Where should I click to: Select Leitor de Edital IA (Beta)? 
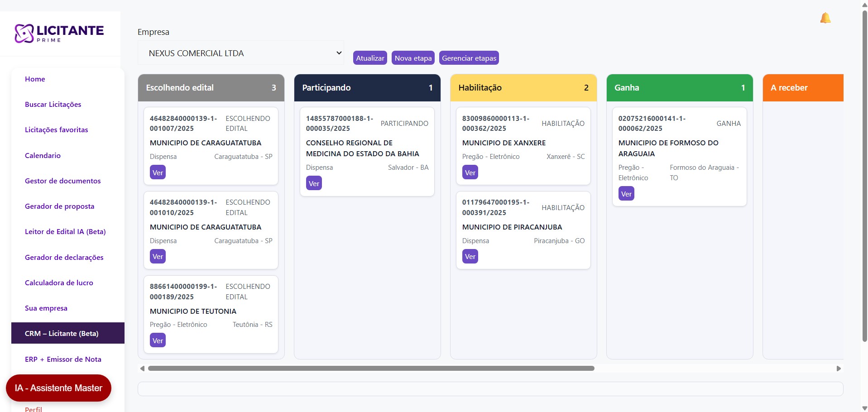tap(65, 231)
